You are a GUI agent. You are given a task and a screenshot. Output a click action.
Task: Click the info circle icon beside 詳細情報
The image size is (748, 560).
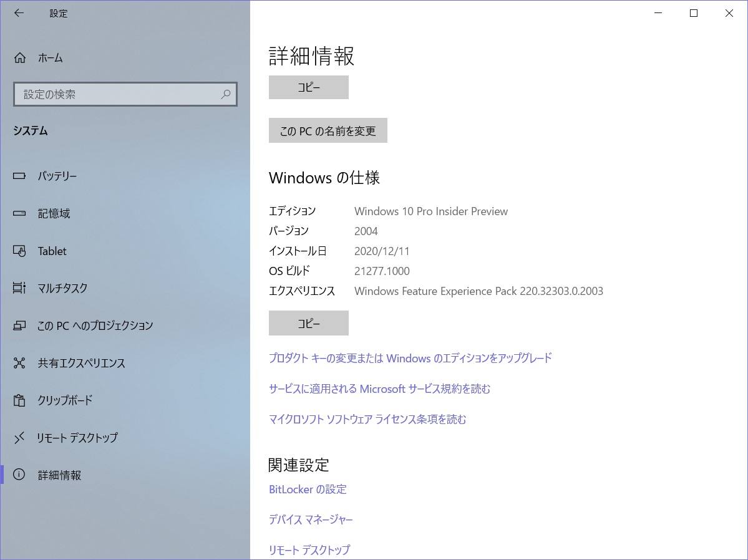click(x=19, y=475)
